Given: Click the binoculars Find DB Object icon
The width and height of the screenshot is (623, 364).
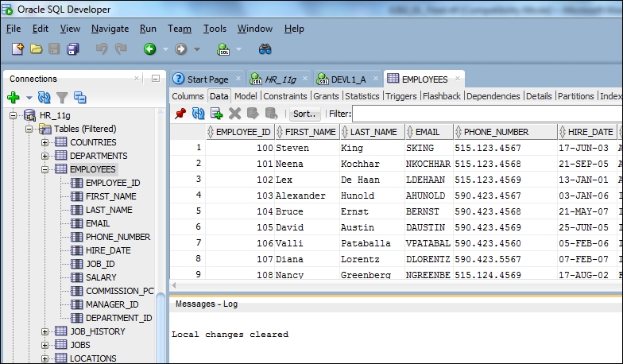Looking at the screenshot, I should point(265,49).
